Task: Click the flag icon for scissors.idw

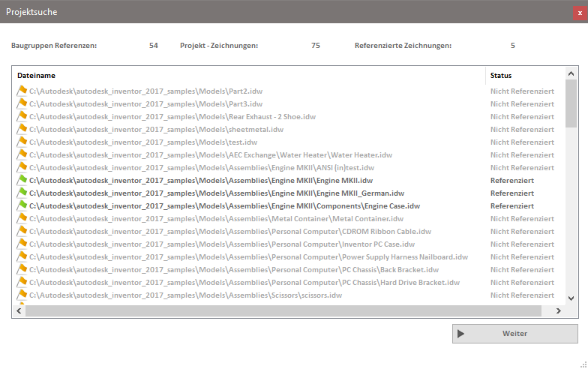Action: pos(22,295)
